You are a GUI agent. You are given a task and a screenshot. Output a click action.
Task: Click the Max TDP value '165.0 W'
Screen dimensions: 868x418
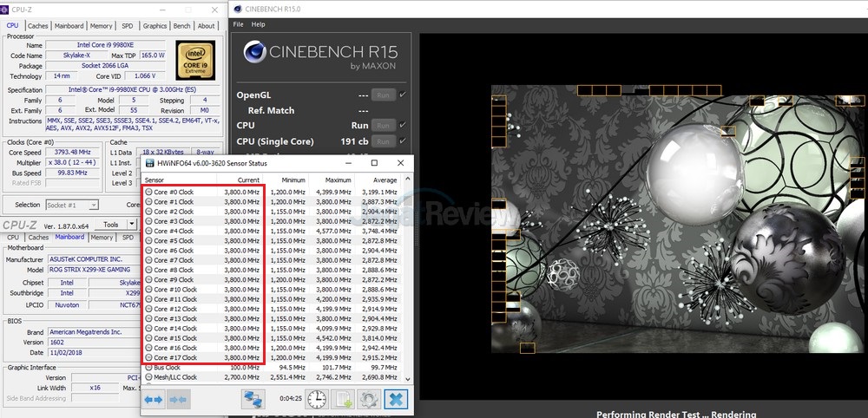point(152,56)
